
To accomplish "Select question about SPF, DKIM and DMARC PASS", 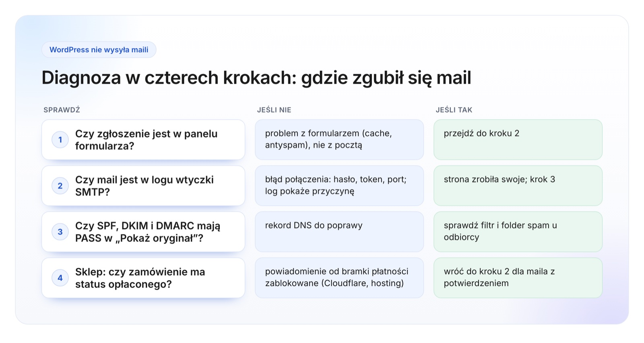I will tap(148, 232).
